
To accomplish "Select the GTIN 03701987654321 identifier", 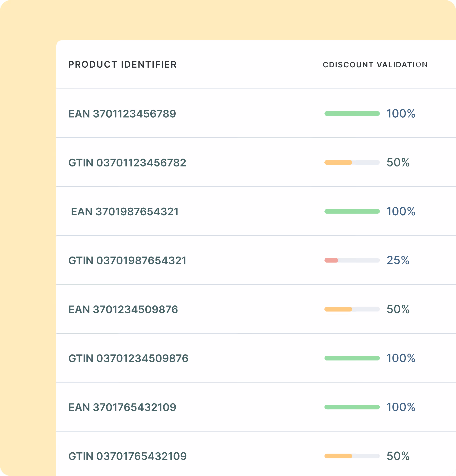I will (x=127, y=261).
